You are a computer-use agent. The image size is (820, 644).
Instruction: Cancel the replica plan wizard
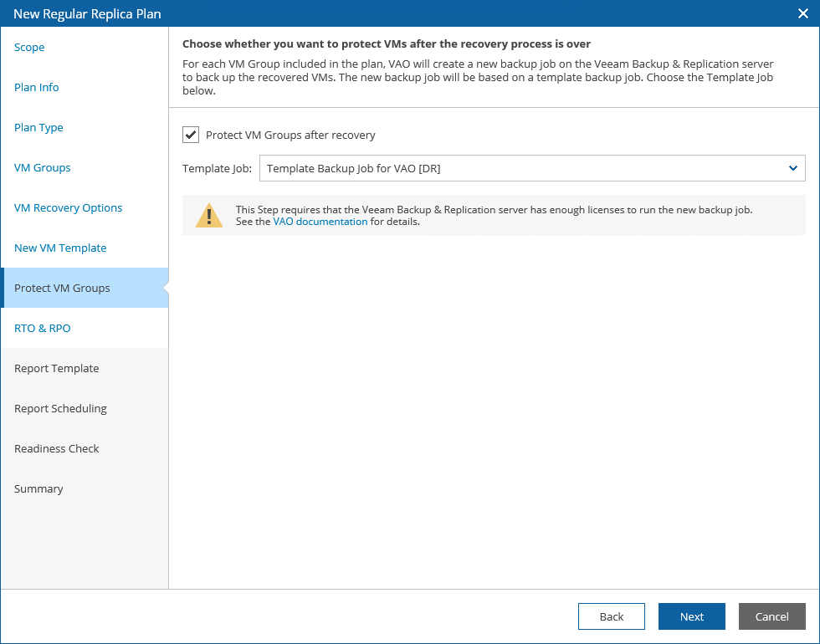pyautogui.click(x=771, y=616)
